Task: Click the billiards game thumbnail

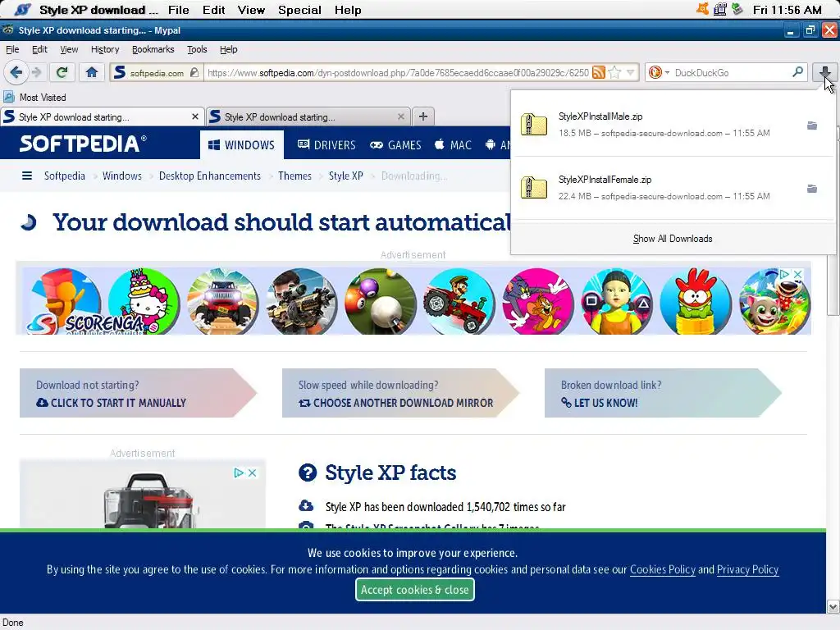Action: click(x=380, y=302)
